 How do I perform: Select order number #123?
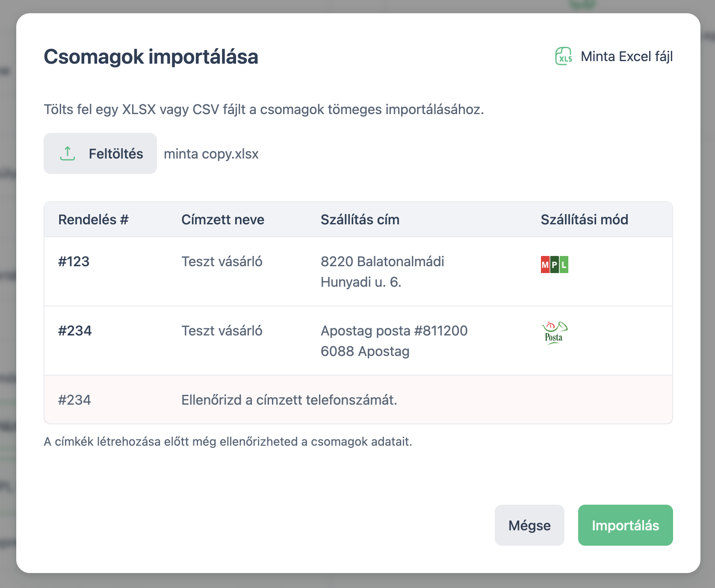pos(74,262)
